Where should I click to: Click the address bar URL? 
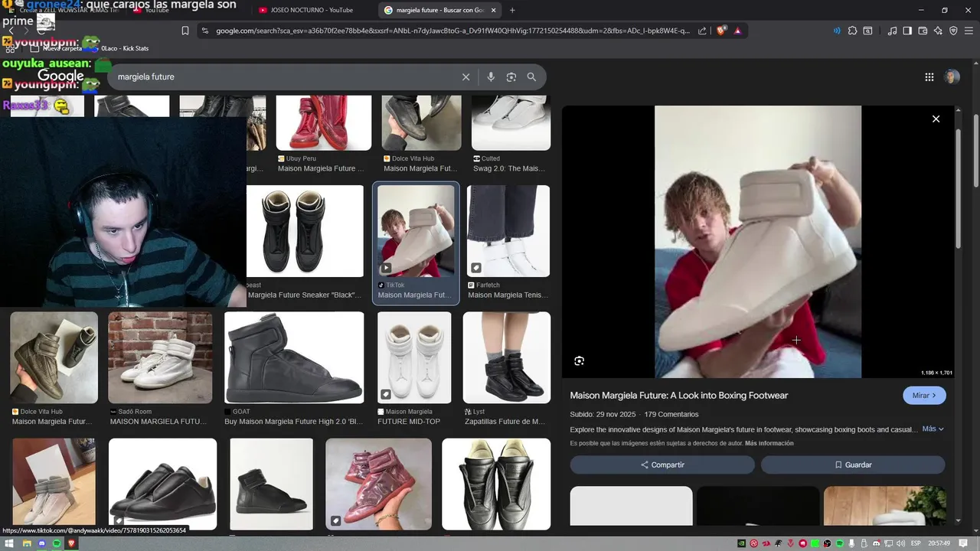452,31
